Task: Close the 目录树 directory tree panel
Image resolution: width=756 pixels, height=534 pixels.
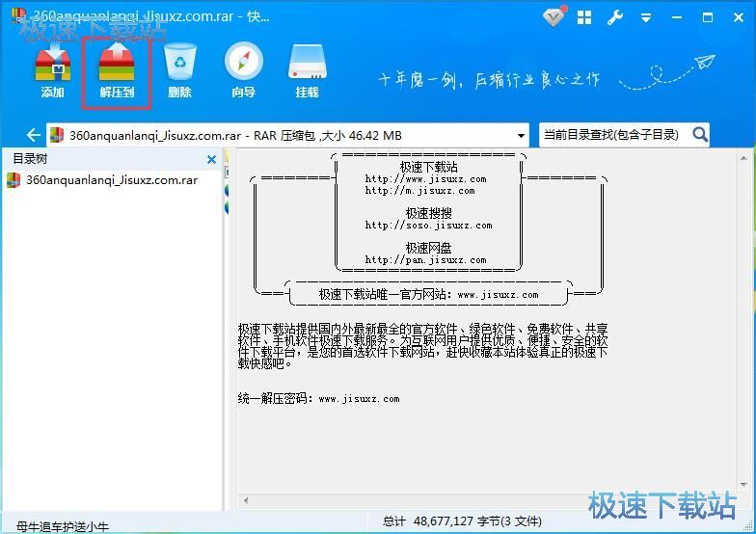Action: click(x=211, y=160)
